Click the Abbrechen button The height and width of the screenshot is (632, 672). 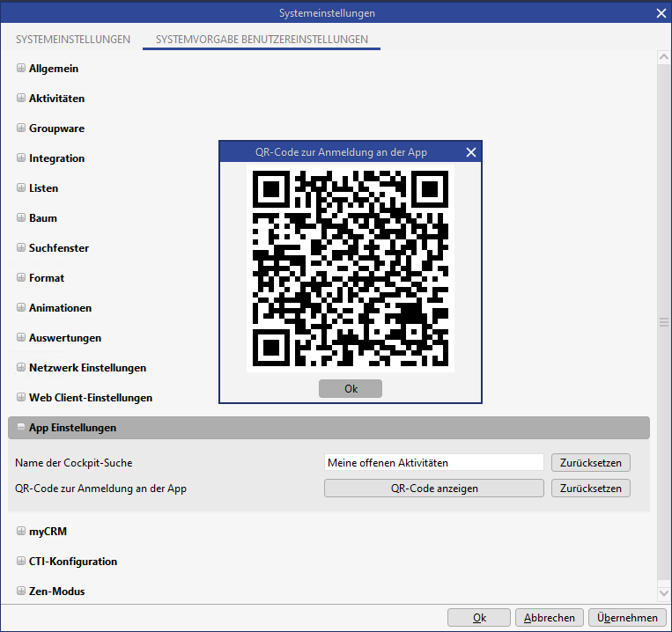[550, 618]
